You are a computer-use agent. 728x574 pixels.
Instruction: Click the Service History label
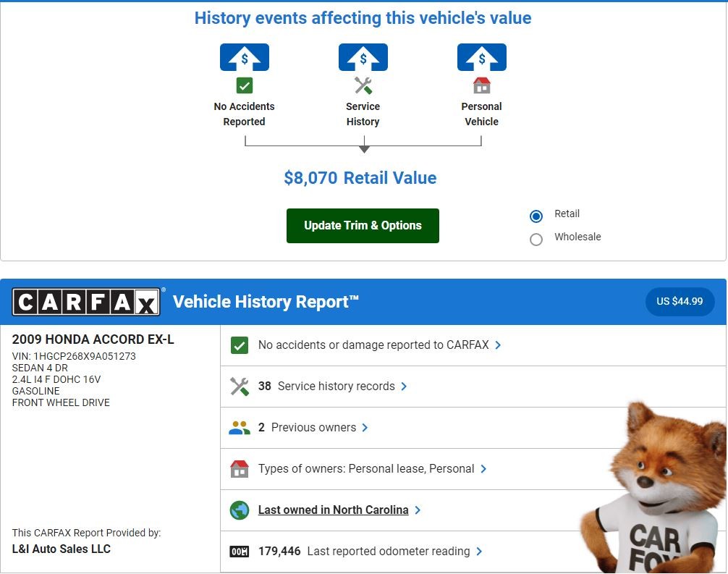pos(363,114)
